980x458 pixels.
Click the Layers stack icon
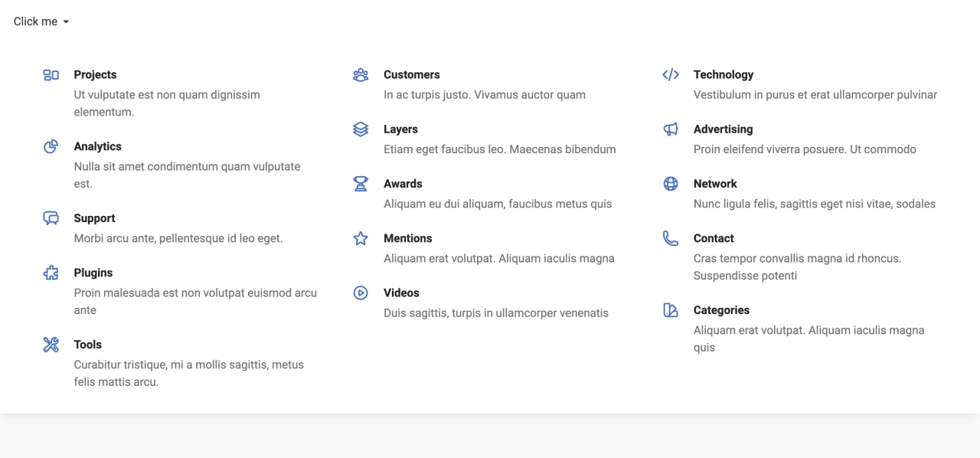(x=361, y=129)
